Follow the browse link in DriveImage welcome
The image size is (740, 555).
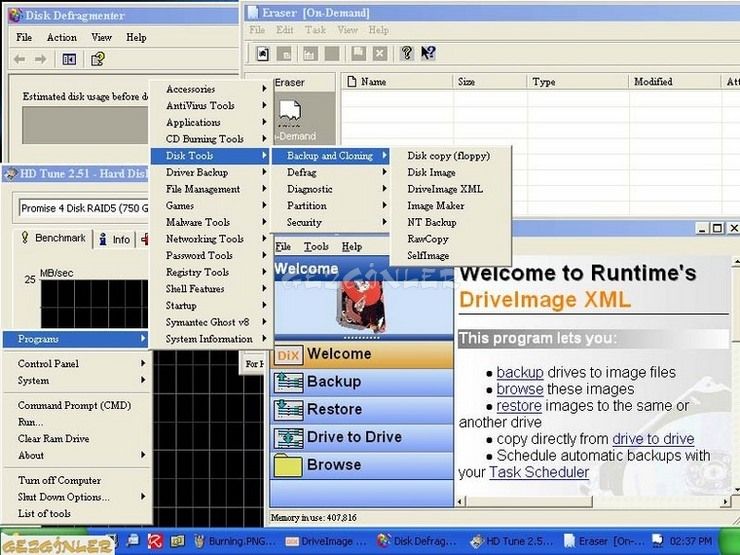(x=520, y=389)
